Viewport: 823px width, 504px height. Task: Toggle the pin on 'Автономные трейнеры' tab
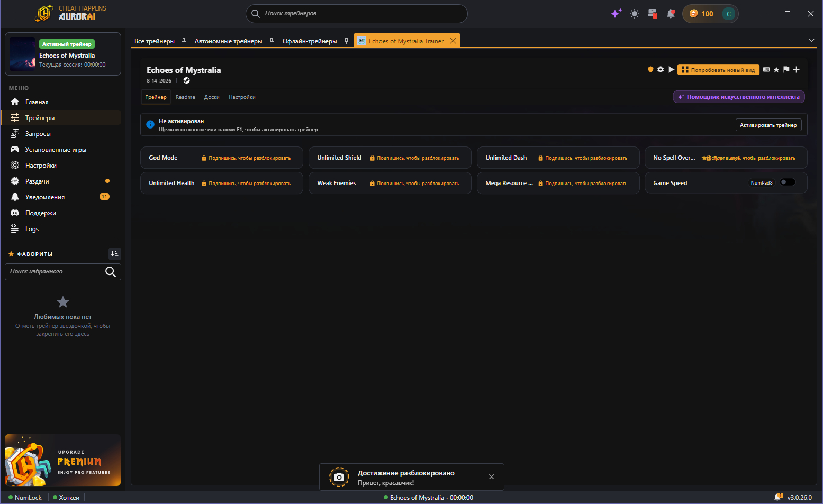(272, 41)
